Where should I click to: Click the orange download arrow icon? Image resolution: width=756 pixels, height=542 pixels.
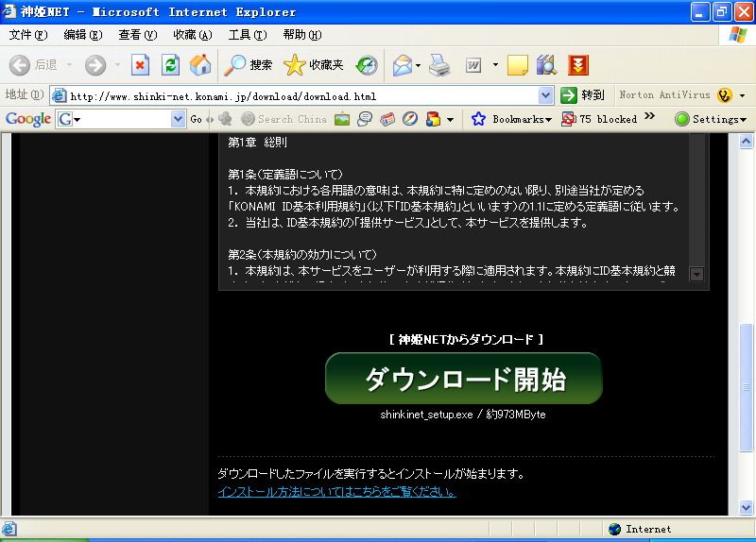[578, 65]
